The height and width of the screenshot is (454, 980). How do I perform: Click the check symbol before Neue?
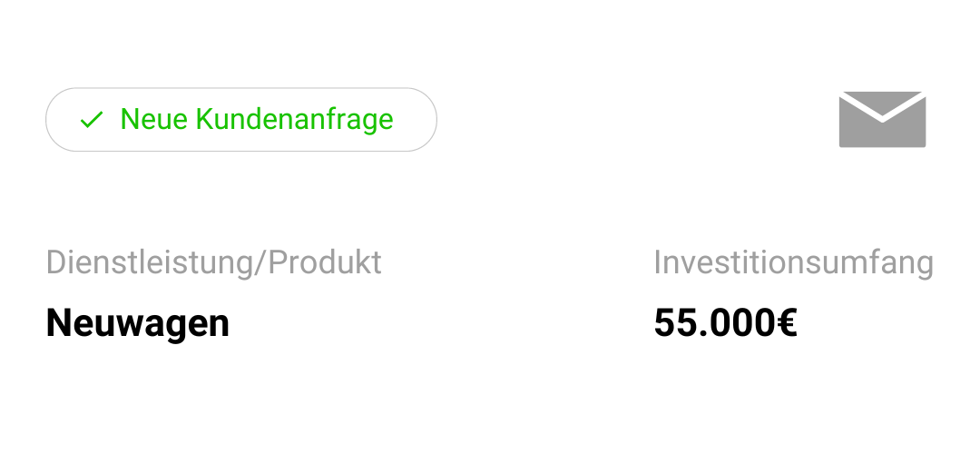[92, 120]
